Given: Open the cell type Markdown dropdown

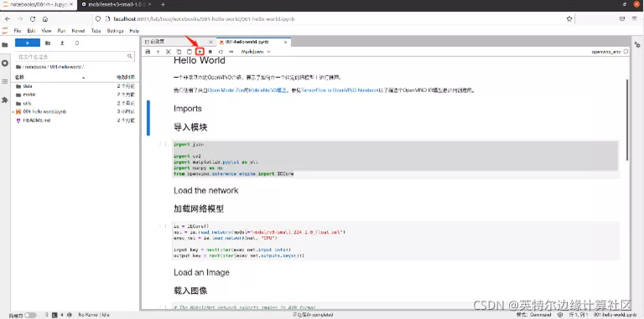Looking at the screenshot, I should pos(256,52).
